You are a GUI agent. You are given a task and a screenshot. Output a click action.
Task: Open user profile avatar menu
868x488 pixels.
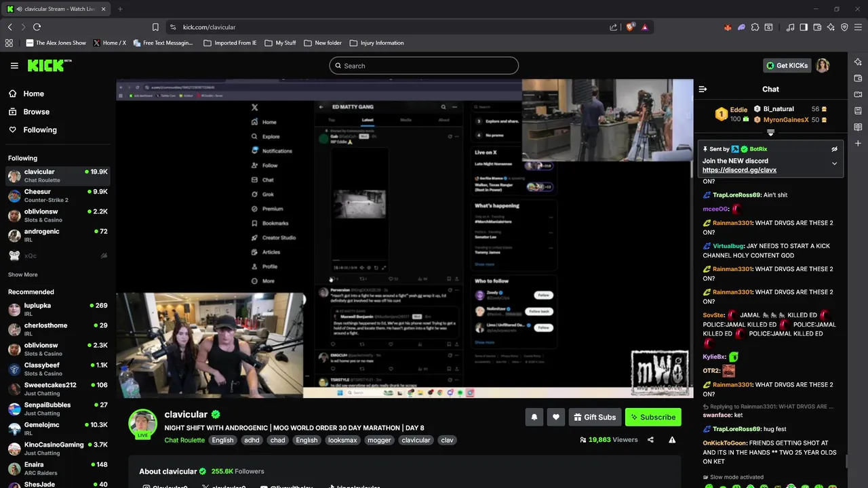[x=823, y=66]
